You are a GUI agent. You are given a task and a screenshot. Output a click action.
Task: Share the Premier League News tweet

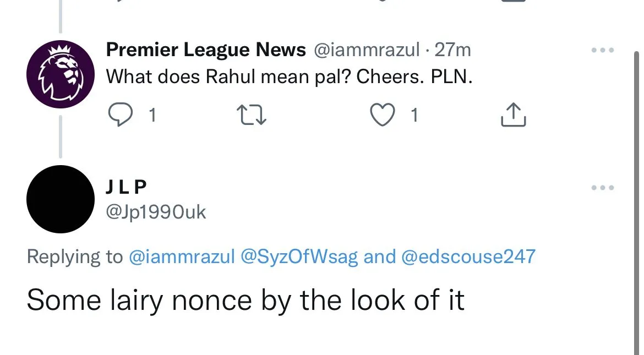(514, 114)
